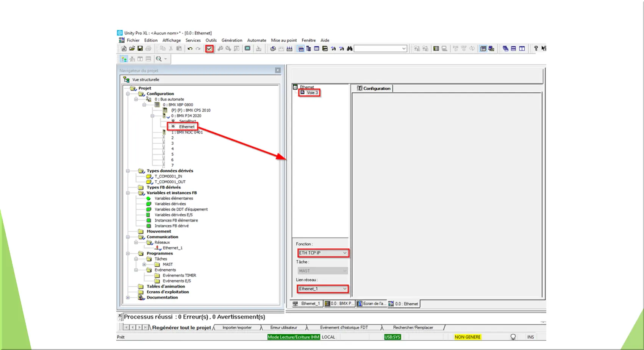Image resolution: width=644 pixels, height=350 pixels.
Task: Open the Génération menu
Action: tap(232, 40)
